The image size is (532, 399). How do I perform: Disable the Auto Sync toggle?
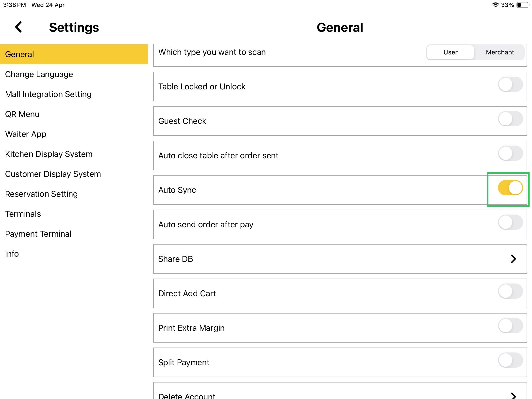510,188
